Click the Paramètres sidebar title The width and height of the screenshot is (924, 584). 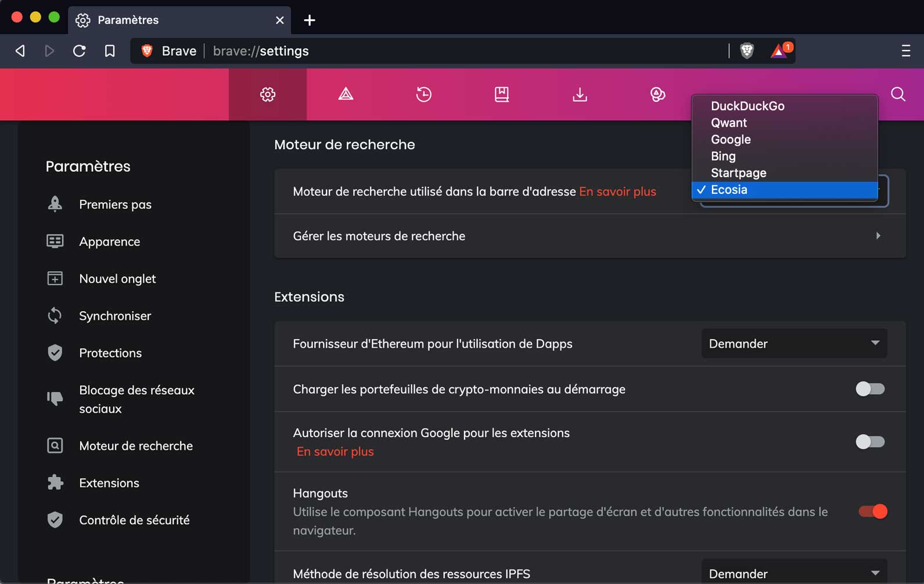coord(88,167)
